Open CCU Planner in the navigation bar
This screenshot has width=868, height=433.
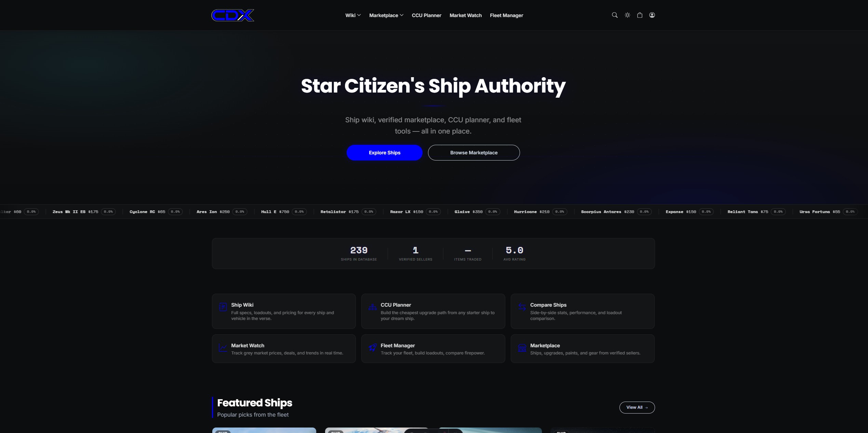426,15
